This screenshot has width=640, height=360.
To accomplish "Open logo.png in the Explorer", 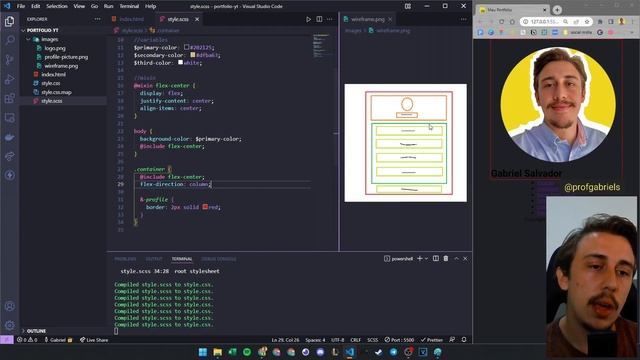I will [x=55, y=48].
